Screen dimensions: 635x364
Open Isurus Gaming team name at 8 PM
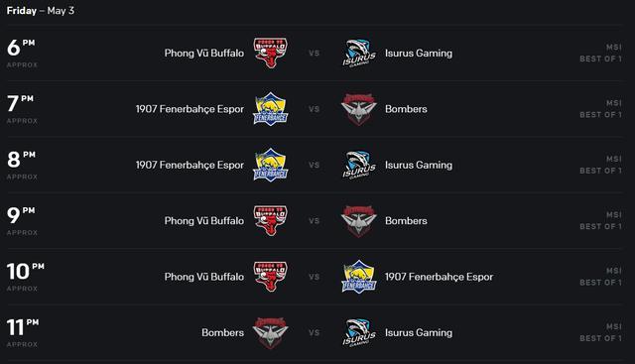(419, 165)
